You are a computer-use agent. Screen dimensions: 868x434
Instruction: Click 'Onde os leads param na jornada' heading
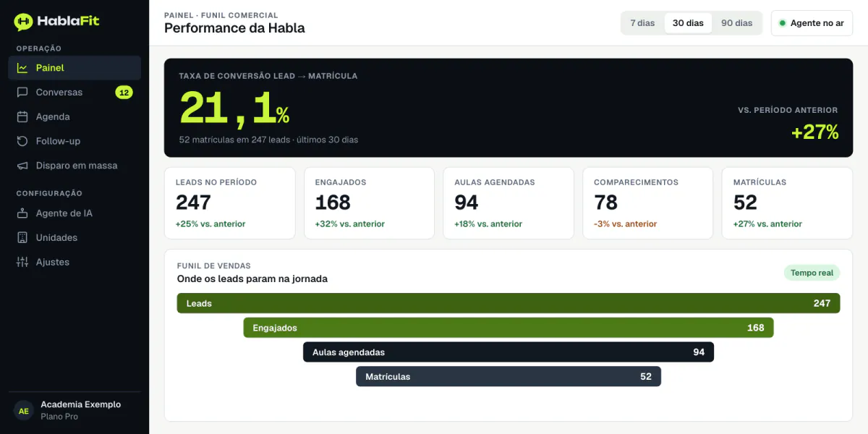tap(252, 278)
